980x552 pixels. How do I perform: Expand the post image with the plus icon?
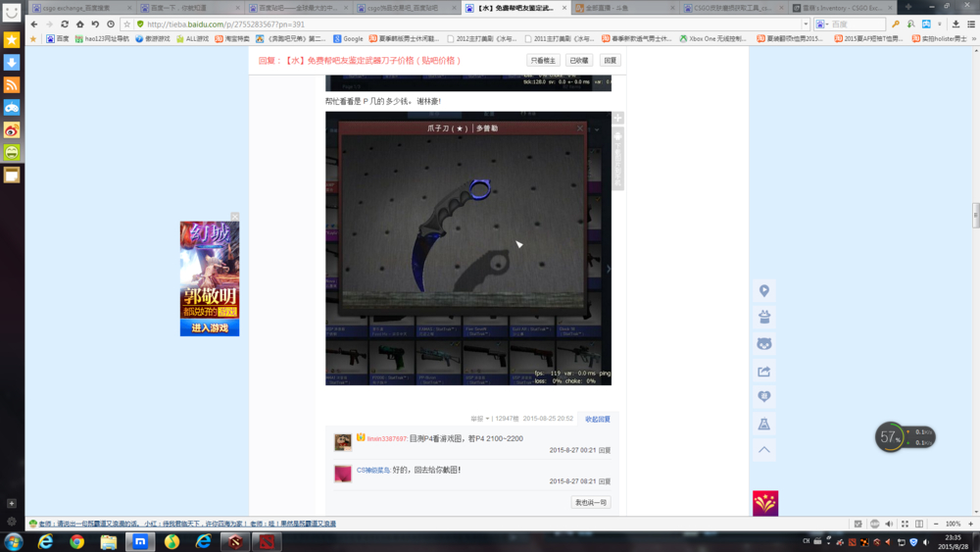point(618,118)
